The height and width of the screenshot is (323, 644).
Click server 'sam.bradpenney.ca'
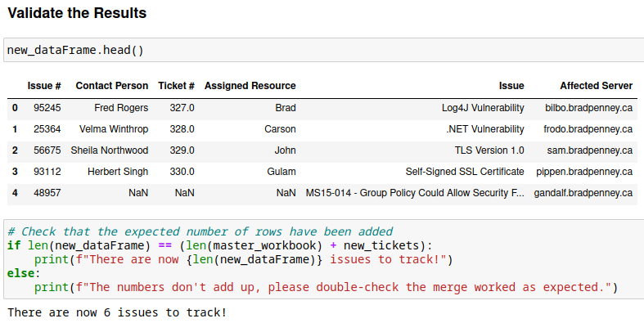(590, 150)
